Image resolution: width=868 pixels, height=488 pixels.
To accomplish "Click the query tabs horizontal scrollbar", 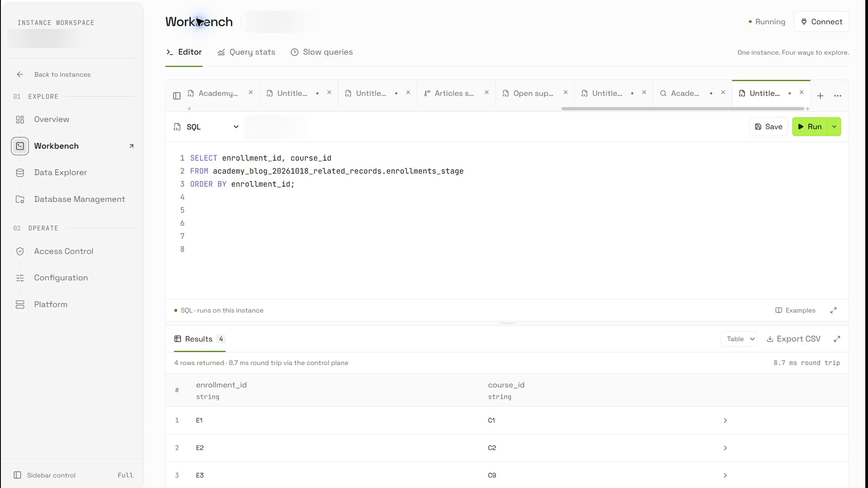I will click(683, 109).
